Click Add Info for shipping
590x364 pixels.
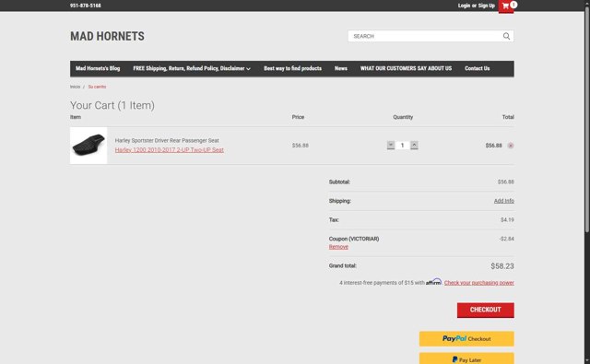pyautogui.click(x=504, y=201)
